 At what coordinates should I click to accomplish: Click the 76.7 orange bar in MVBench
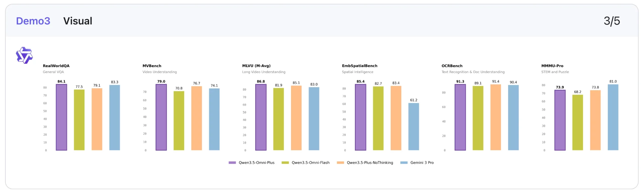point(196,118)
